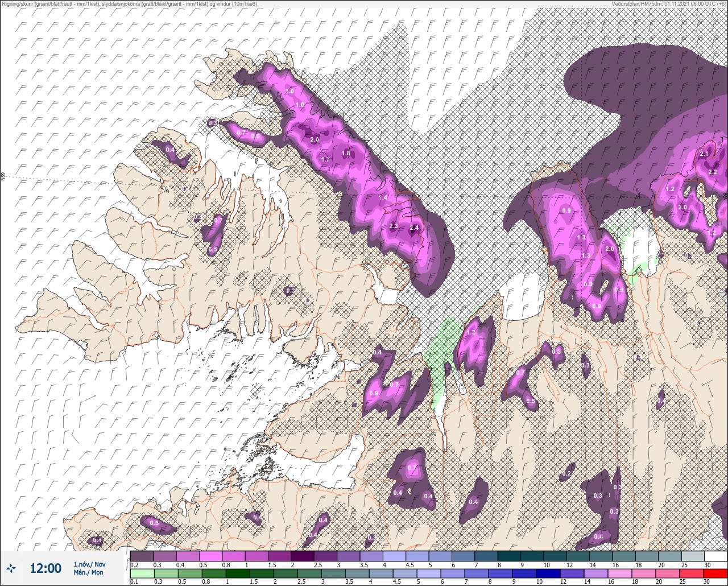Select the white upper legend swatch at 30

(715, 556)
